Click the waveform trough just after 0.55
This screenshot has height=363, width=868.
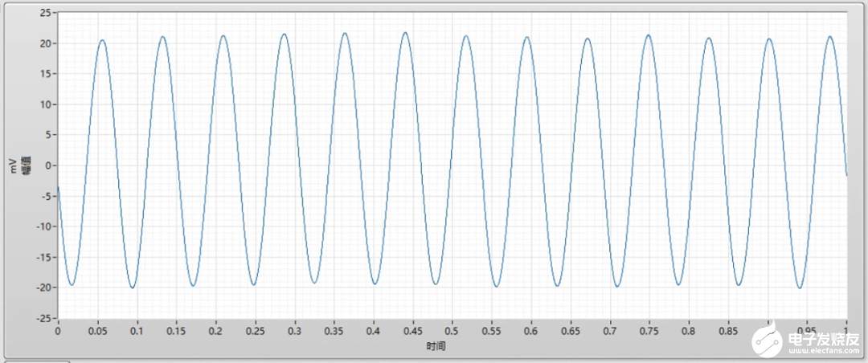point(497,286)
